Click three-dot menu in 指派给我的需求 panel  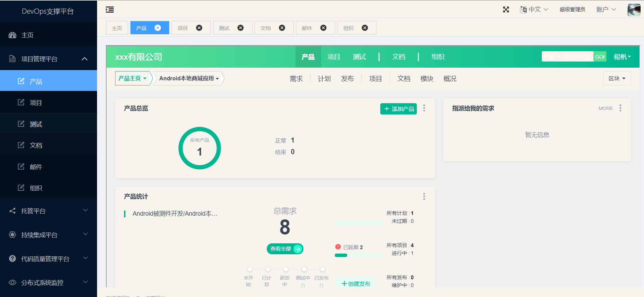click(x=620, y=108)
